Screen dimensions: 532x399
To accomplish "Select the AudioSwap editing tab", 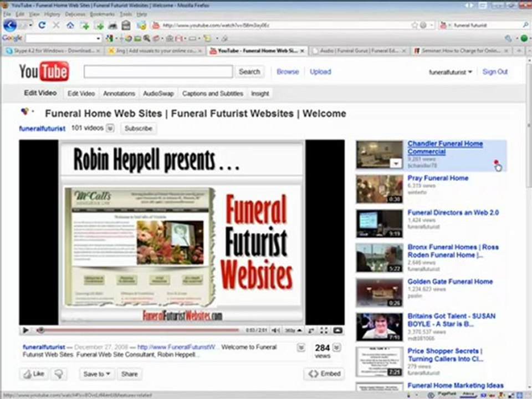I will tap(158, 93).
